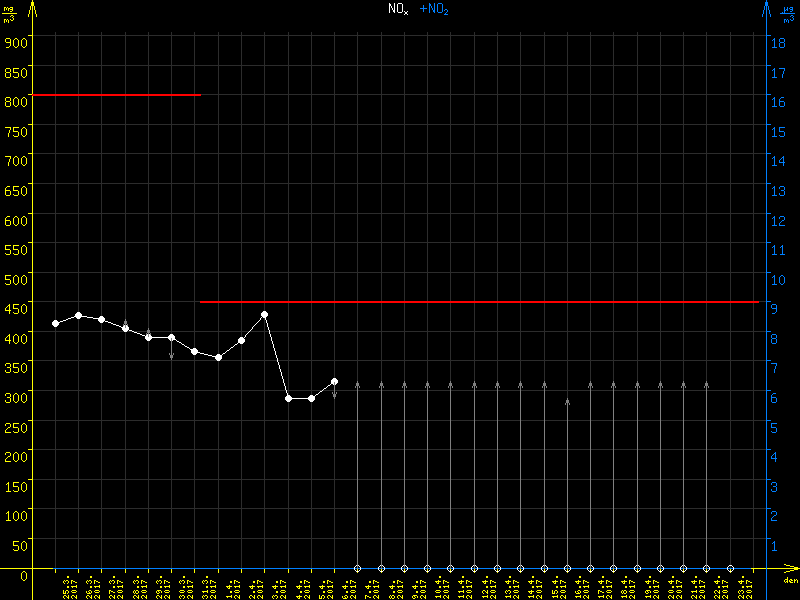Select the upper red limit line near 800
Image resolution: width=800 pixels, height=600 pixels.
(115, 95)
